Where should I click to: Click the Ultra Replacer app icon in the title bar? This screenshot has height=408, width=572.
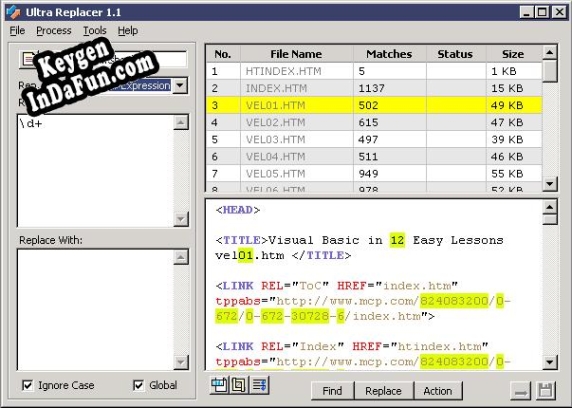(13, 12)
